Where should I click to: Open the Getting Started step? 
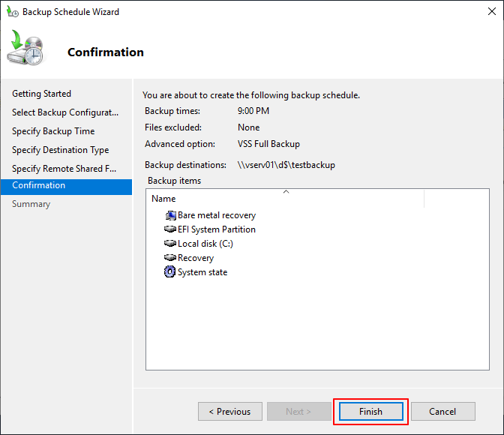click(x=41, y=94)
